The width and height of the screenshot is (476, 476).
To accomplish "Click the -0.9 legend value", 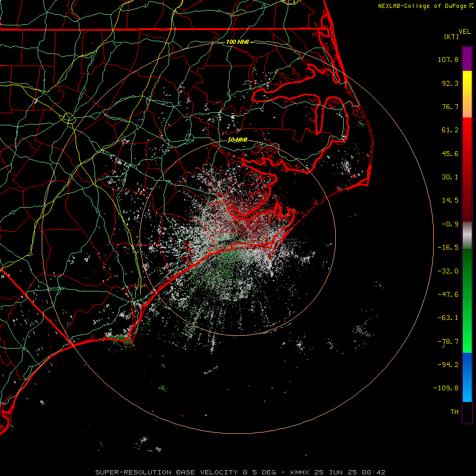I will tap(450, 224).
